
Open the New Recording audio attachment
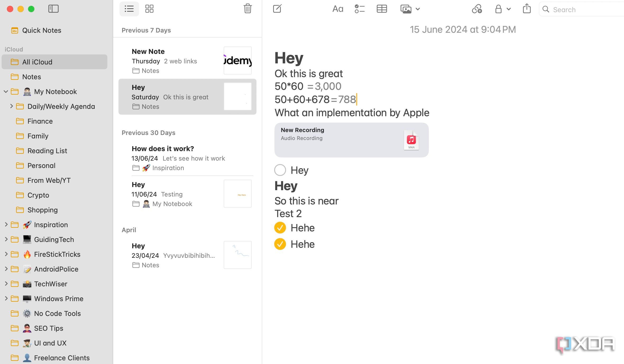pyautogui.click(x=351, y=140)
